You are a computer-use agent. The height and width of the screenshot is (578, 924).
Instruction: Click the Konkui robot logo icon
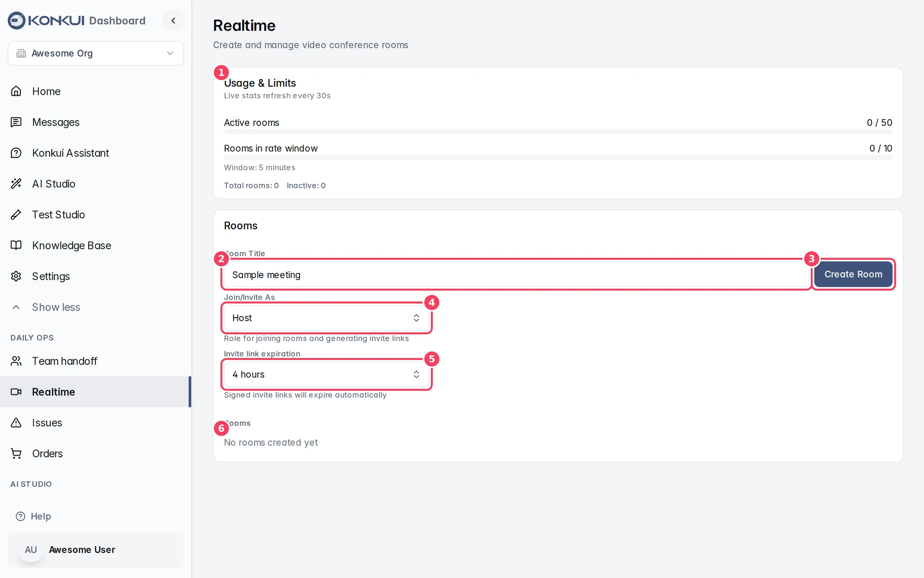click(17, 20)
